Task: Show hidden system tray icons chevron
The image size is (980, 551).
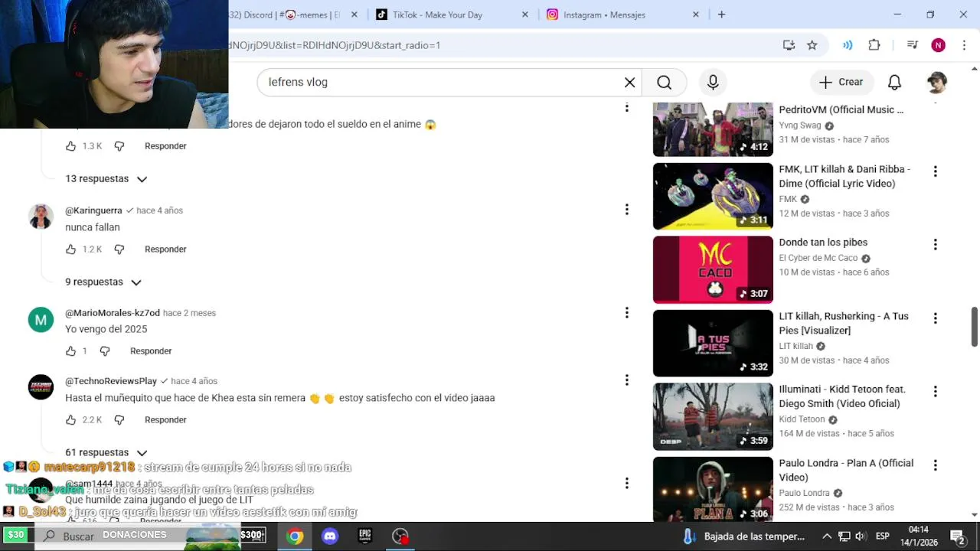Action: pos(827,536)
